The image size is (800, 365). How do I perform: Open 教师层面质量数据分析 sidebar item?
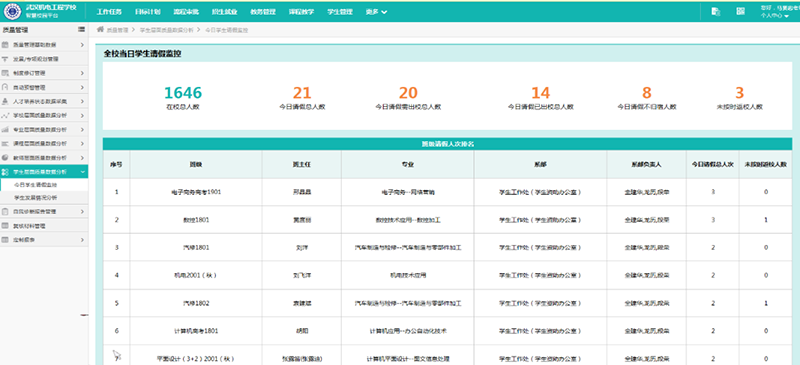(44, 158)
